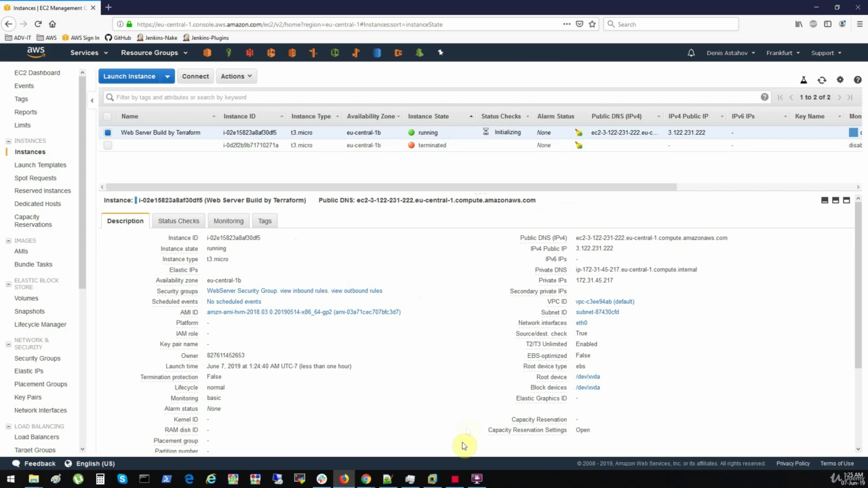The image size is (868, 488).
Task: Open the WebServer Security Group link
Action: tap(242, 291)
